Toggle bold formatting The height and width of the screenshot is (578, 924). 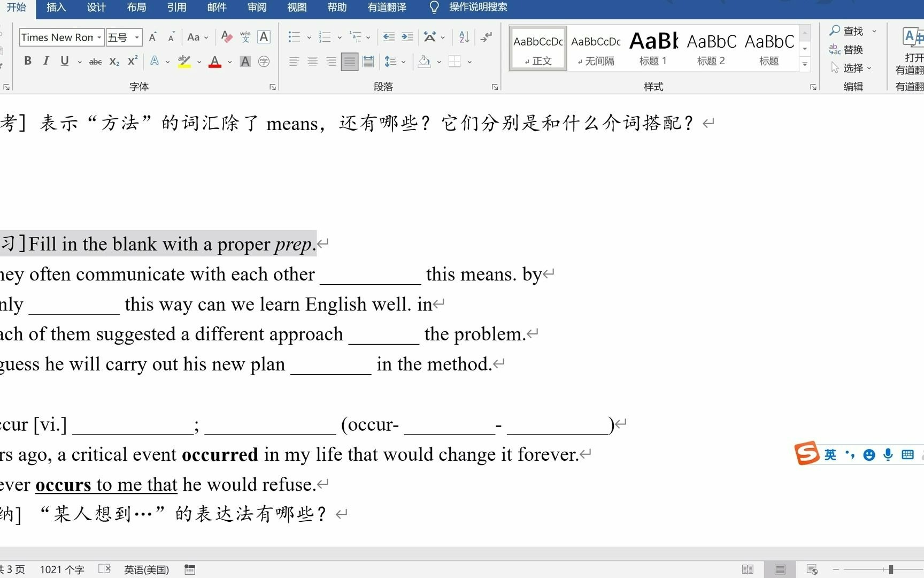(x=28, y=61)
